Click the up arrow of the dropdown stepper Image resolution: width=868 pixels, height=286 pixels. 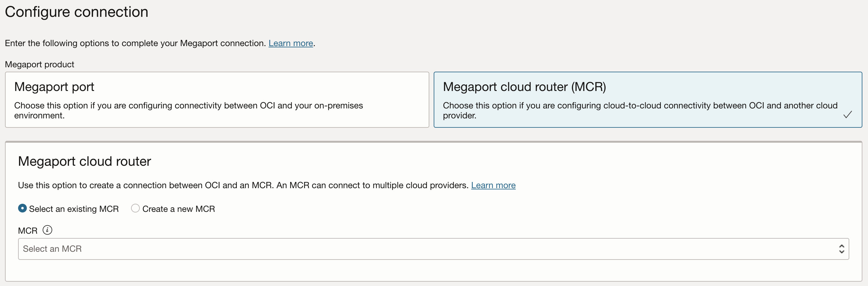842,246
